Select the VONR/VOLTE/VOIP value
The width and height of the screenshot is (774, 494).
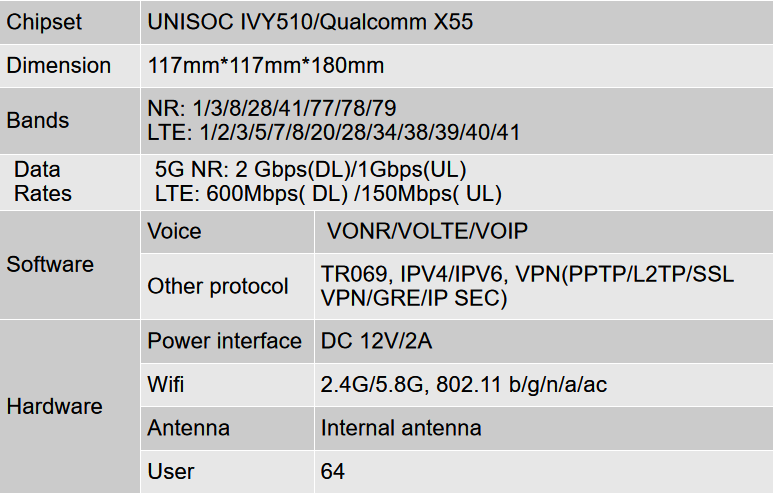[x=428, y=232]
